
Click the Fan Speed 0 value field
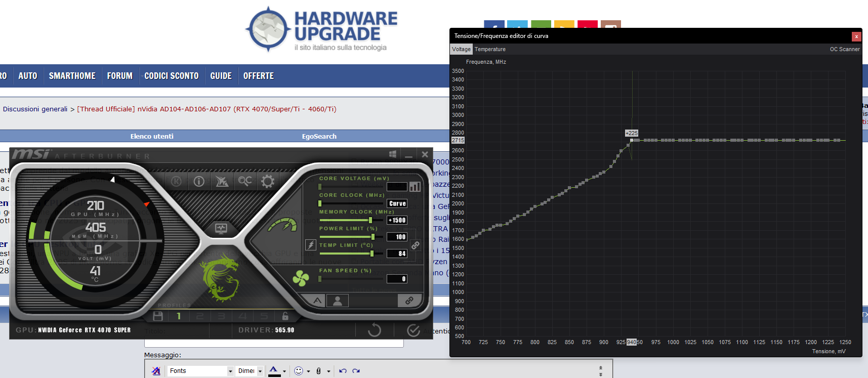[397, 279]
